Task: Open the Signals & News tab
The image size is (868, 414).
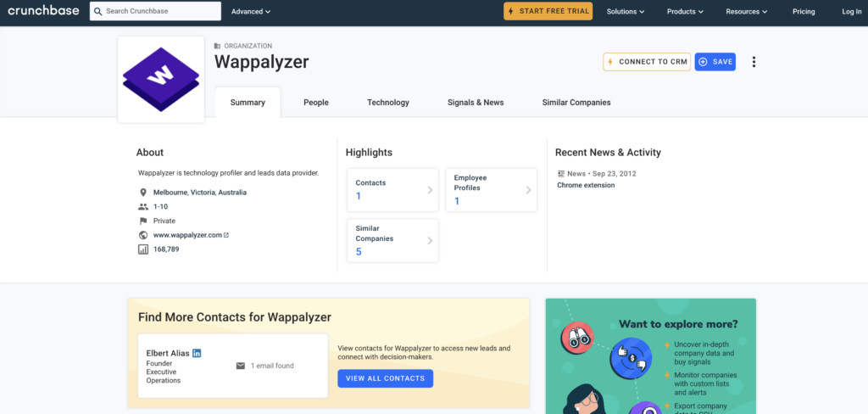Action: (476, 103)
